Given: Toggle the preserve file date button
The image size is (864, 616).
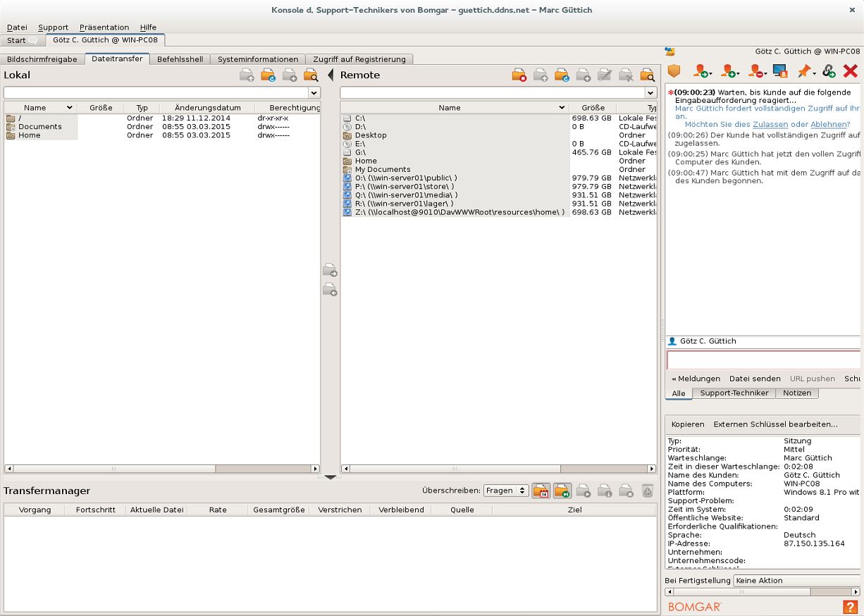Looking at the screenshot, I should coord(541,491).
